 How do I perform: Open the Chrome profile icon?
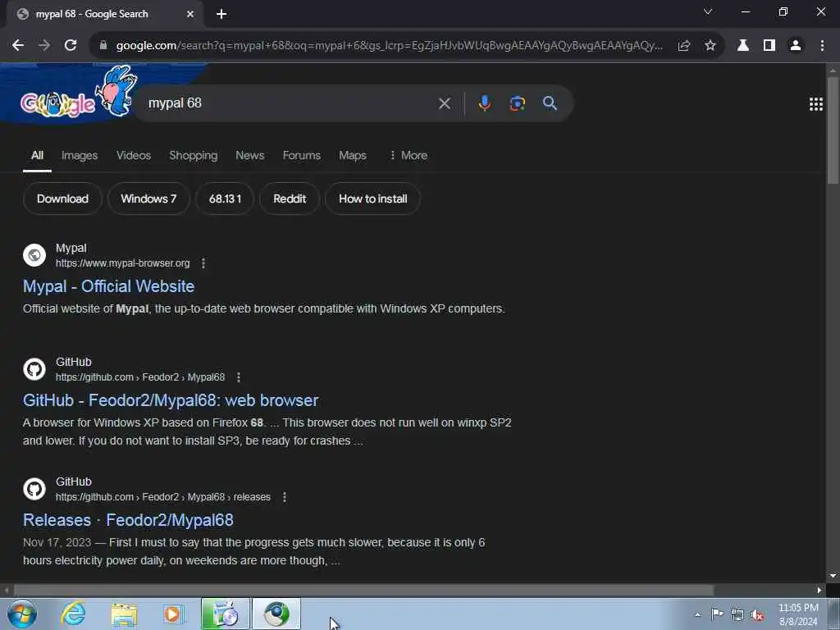tap(796, 46)
